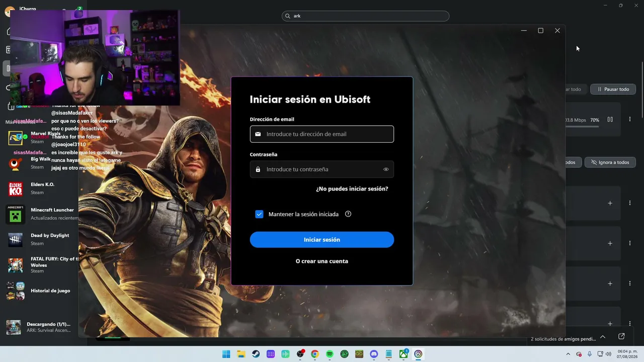Click the email address input field
This screenshot has width=644, height=362.
click(322, 134)
